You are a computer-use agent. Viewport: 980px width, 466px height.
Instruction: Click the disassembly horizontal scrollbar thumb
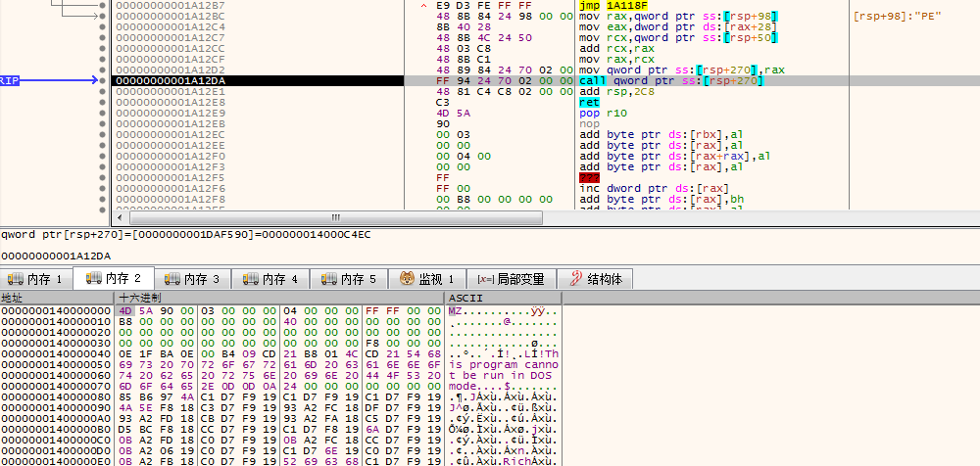click(335, 218)
